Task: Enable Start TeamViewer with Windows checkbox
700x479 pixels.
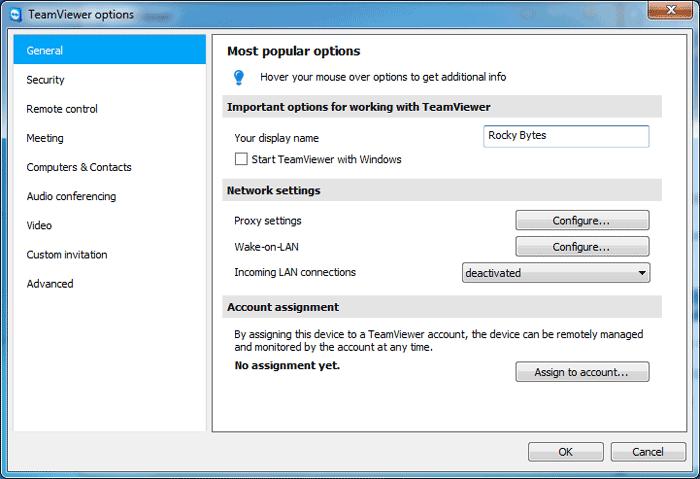Action: pos(241,159)
